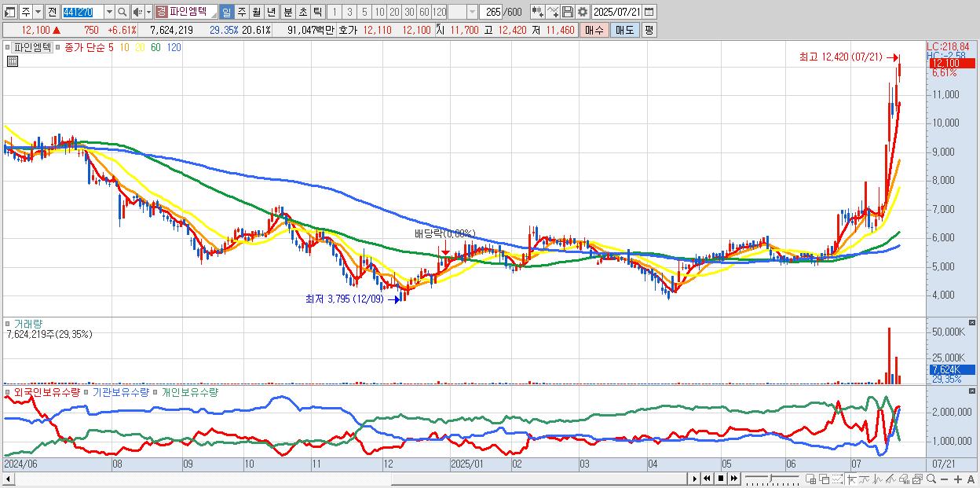Select the 년 (yearly) period toggle

(271, 12)
